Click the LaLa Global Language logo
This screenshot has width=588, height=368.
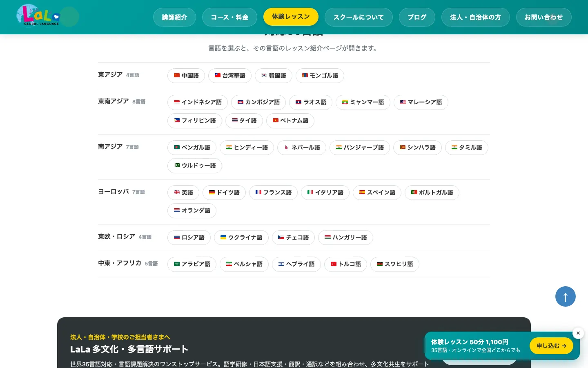click(39, 16)
